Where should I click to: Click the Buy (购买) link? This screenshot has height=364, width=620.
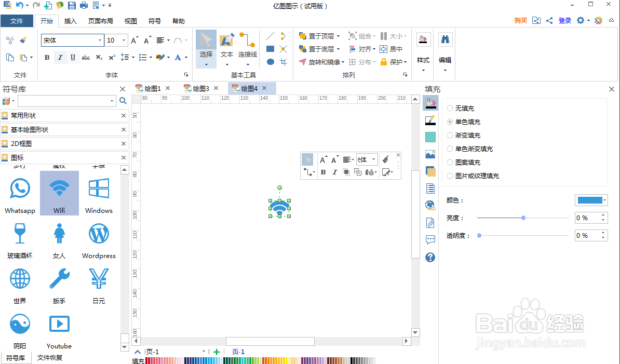pyautogui.click(x=521, y=21)
